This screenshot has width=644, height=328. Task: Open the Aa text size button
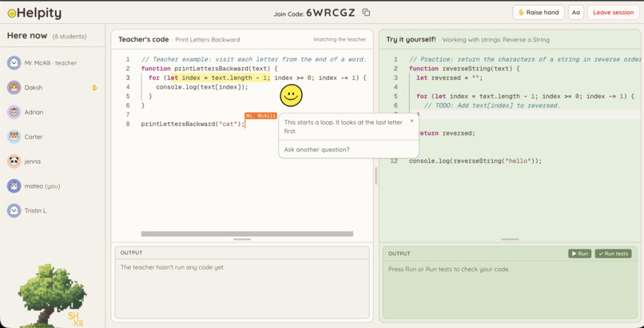(576, 12)
